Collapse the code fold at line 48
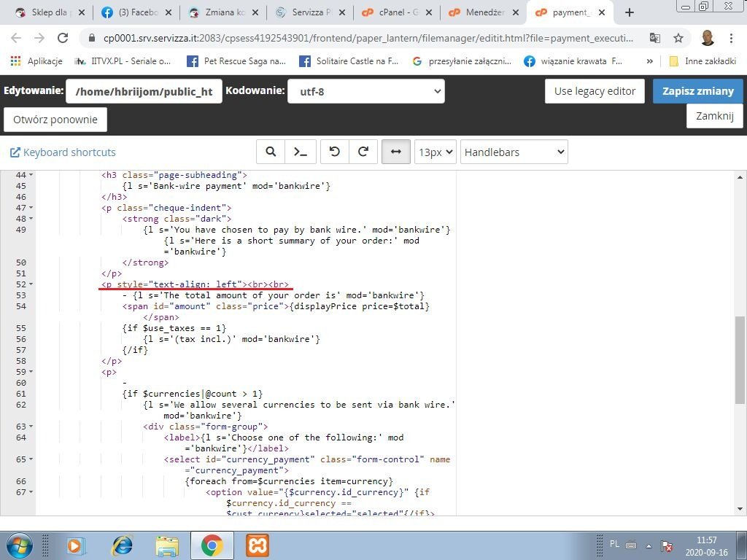This screenshot has height=560, width=747. (x=31, y=219)
